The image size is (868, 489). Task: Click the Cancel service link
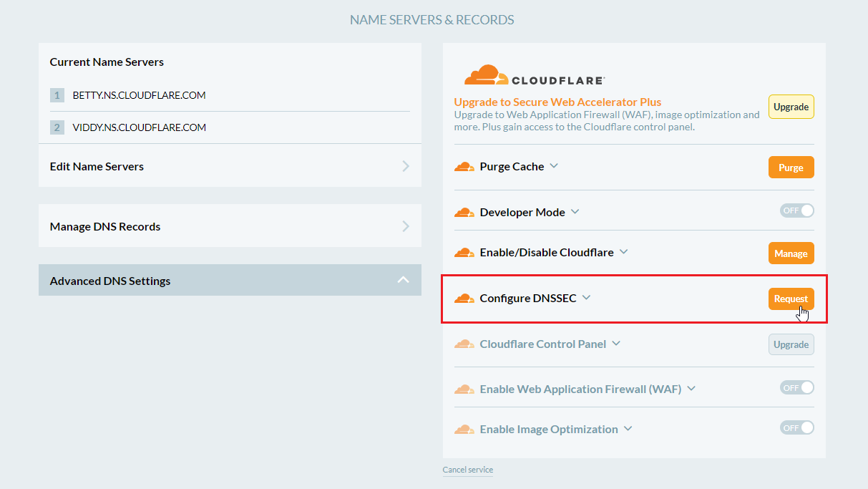point(468,470)
